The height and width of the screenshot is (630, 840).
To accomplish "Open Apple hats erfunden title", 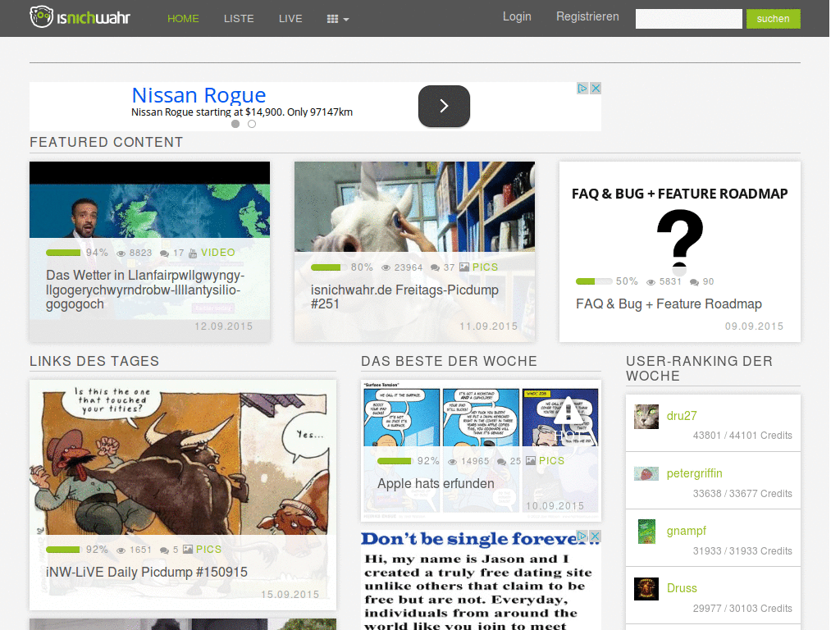I will [x=436, y=483].
